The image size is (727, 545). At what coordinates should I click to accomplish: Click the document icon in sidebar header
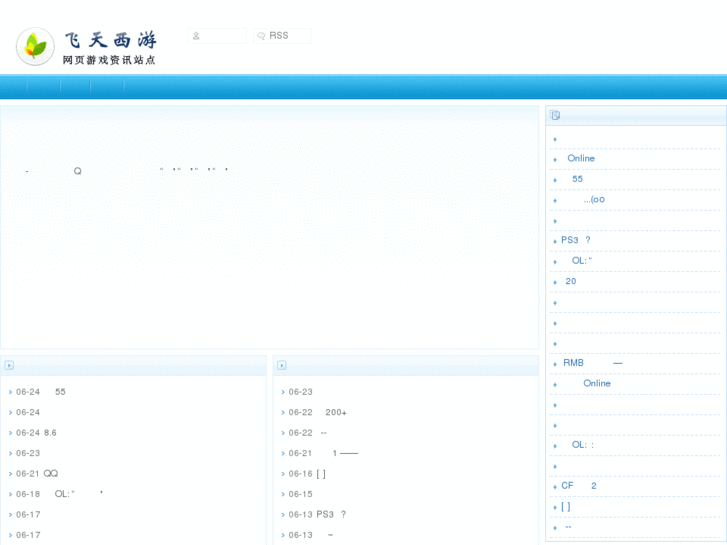[x=555, y=115]
